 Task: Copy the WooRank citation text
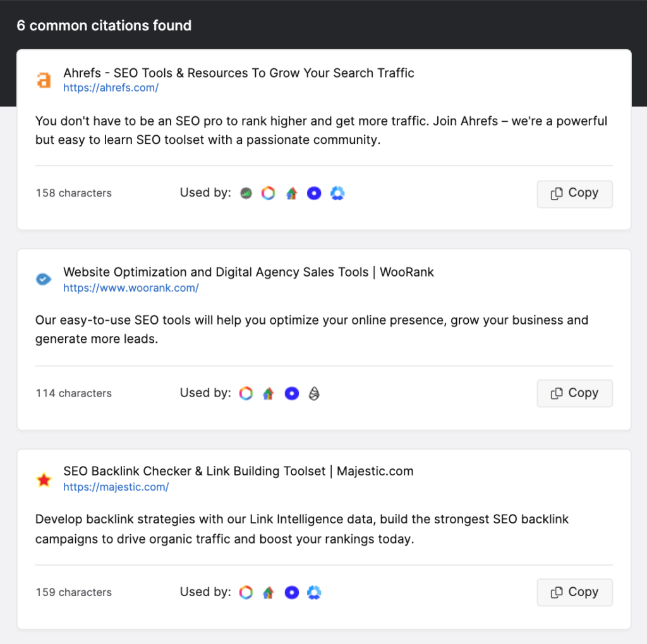pyautogui.click(x=574, y=393)
